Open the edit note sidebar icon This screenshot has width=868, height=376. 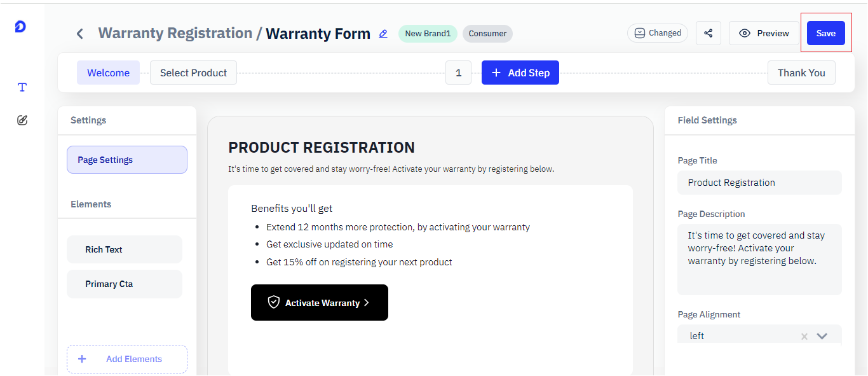22,120
